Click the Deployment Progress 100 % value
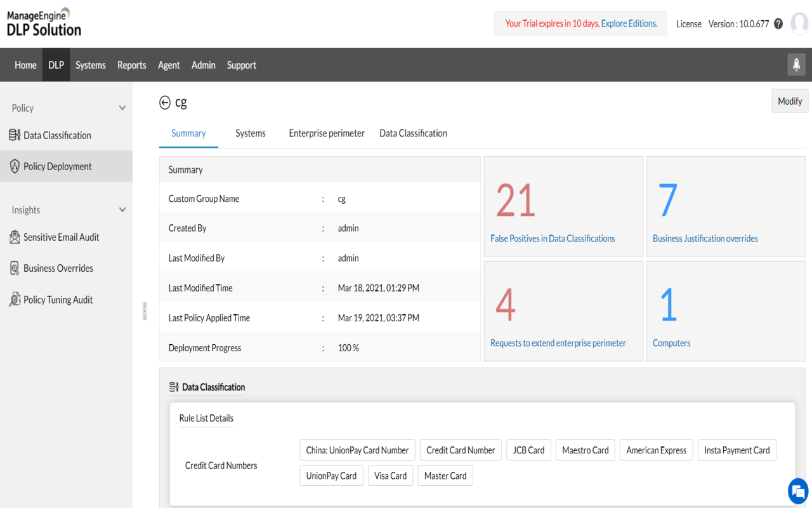 coord(348,348)
